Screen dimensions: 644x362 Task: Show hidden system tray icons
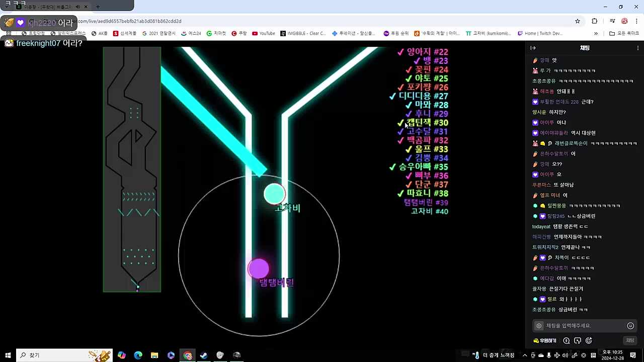(525, 355)
